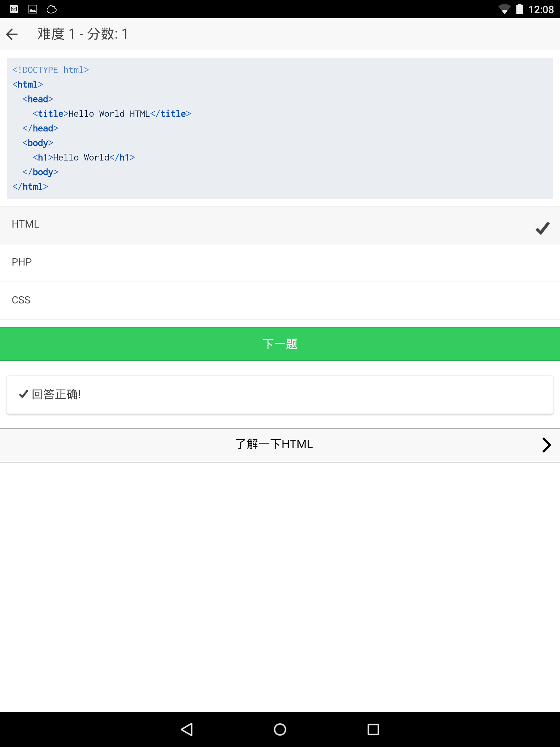
Task: Click the h1 Hello World code line
Action: tap(84, 157)
